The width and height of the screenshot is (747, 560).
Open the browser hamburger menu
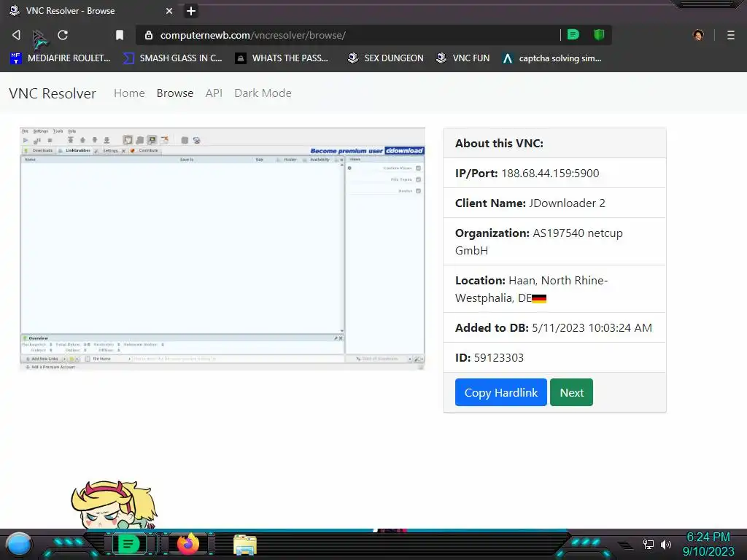tap(730, 35)
